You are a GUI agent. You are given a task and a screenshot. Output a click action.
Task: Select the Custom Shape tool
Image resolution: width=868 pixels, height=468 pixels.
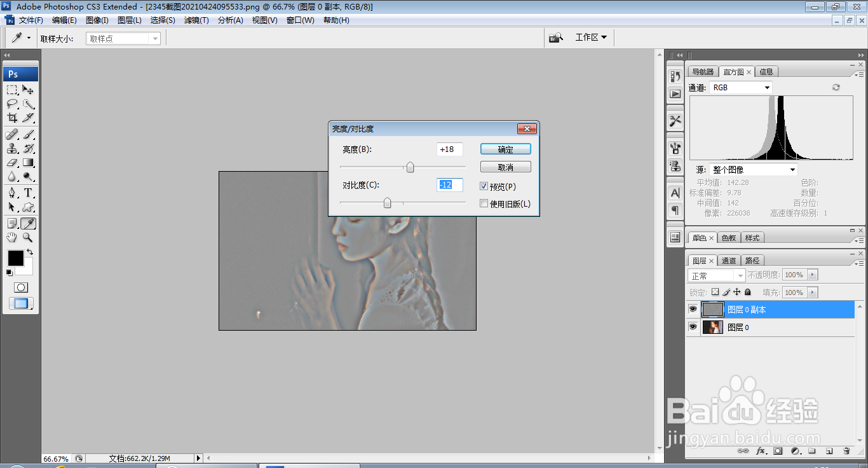tap(28, 207)
